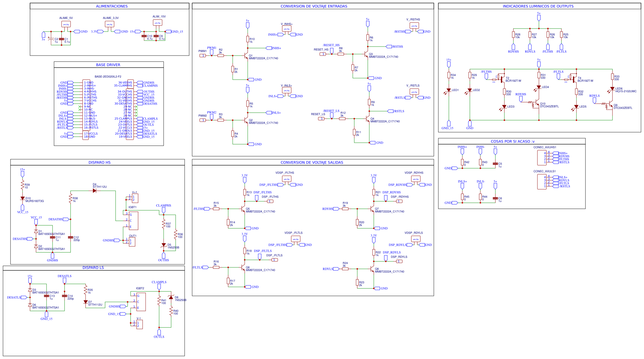Click the ALIMENTACIONES section title
Image resolution: width=644 pixels, height=359 pixels.
(112, 6)
